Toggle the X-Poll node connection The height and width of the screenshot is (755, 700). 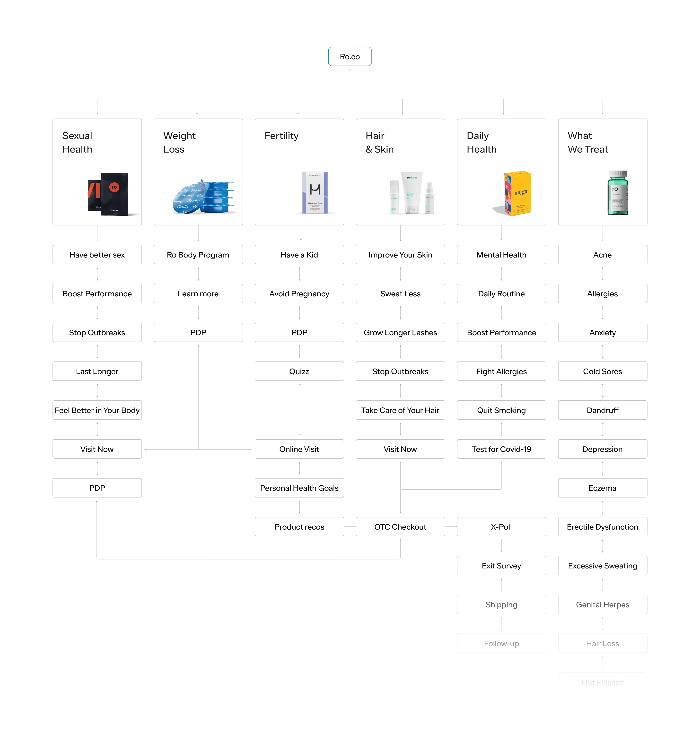[501, 538]
